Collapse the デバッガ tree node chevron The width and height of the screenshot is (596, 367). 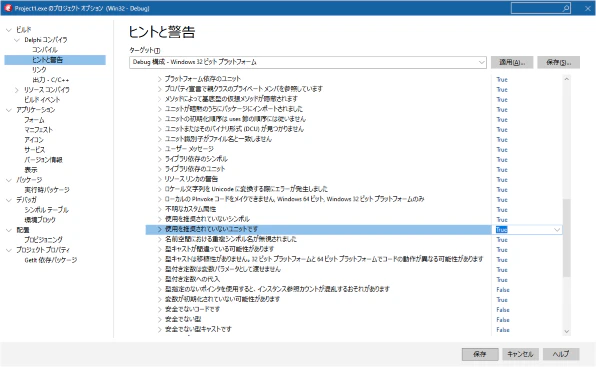click(9, 200)
